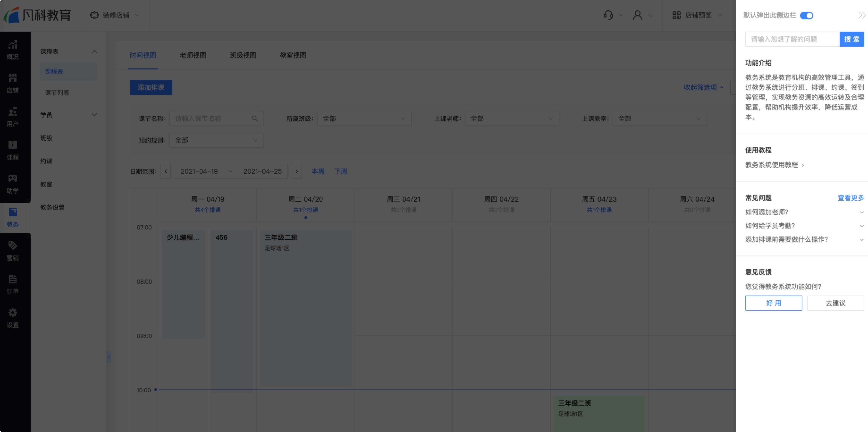Viewport: 868px width, 432px height.
Task: Click 共4个排课 under 周一 04/19
Action: click(208, 210)
